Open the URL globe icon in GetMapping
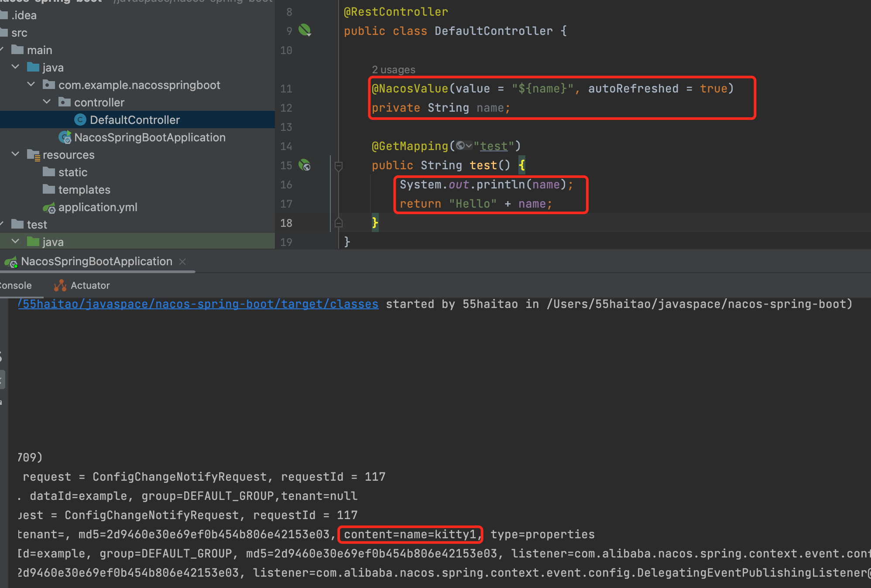This screenshot has height=588, width=871. click(x=460, y=146)
